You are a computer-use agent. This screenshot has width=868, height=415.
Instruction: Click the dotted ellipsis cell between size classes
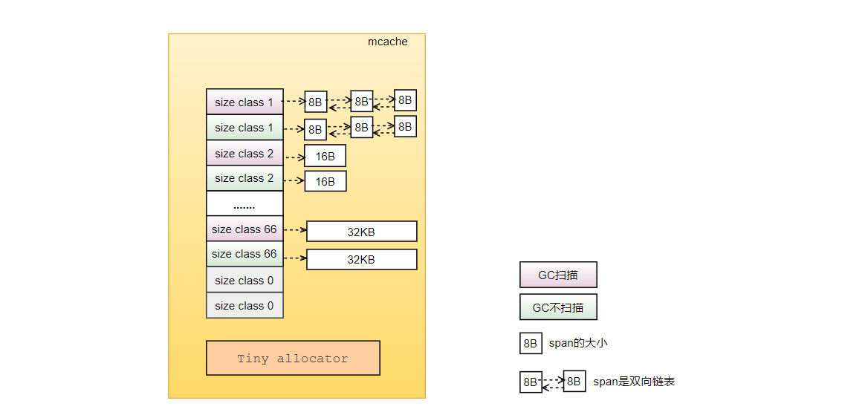pos(244,203)
